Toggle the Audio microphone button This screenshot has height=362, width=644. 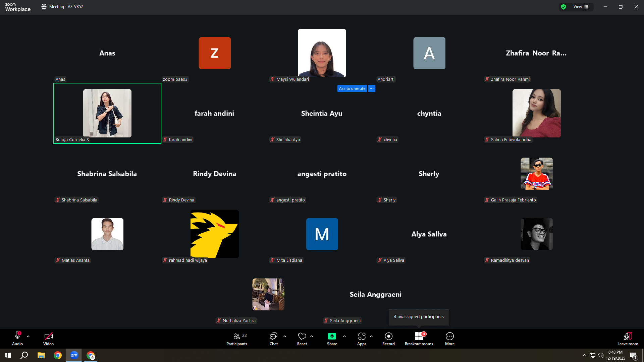tap(17, 339)
